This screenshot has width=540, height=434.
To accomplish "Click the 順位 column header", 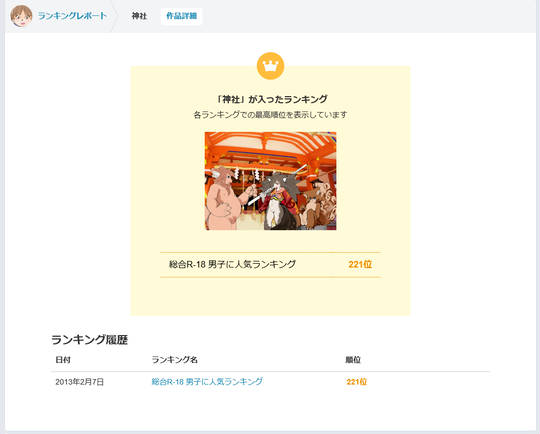I will 353,360.
